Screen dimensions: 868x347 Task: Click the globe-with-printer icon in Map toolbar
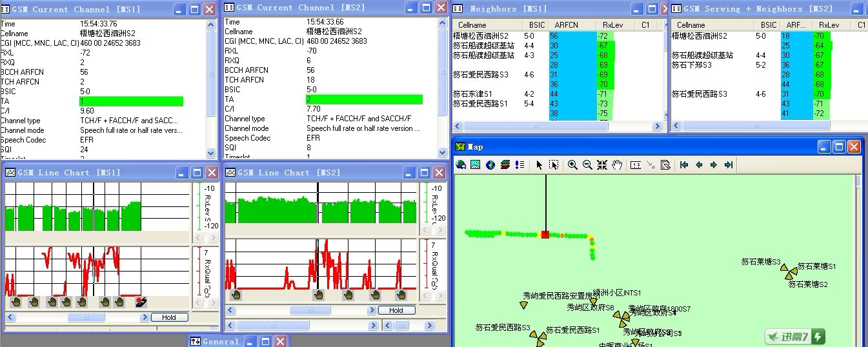461,165
